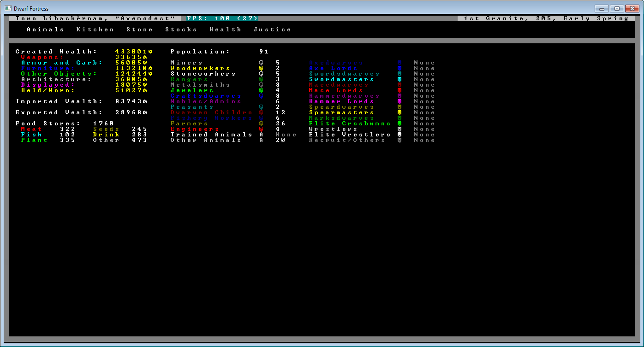The width and height of the screenshot is (644, 347).
Task: Click the dark green Rangers dwarf icon
Action: [261, 79]
